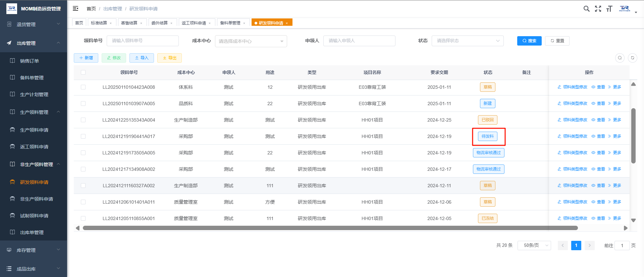Image resolution: width=644 pixels, height=277 pixels.
Task: Check the row LL20250110104423A008
Action: [83, 87]
